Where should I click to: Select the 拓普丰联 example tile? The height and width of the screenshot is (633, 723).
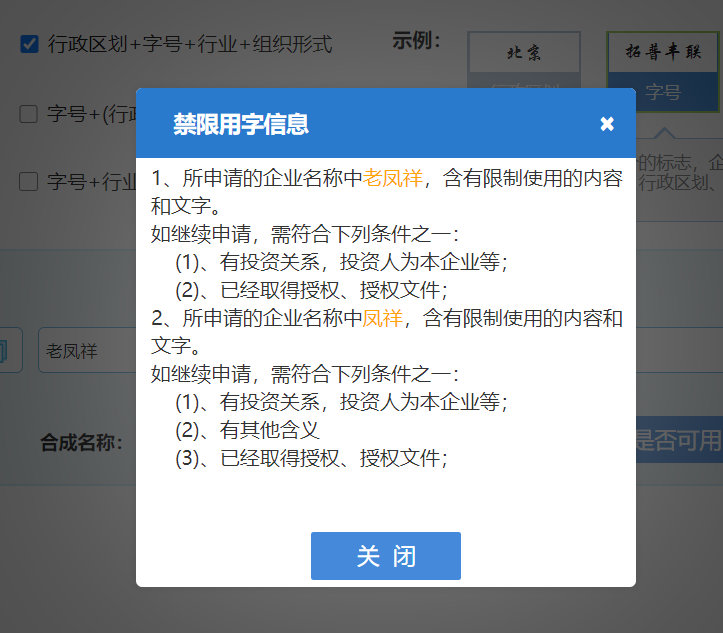coord(662,52)
